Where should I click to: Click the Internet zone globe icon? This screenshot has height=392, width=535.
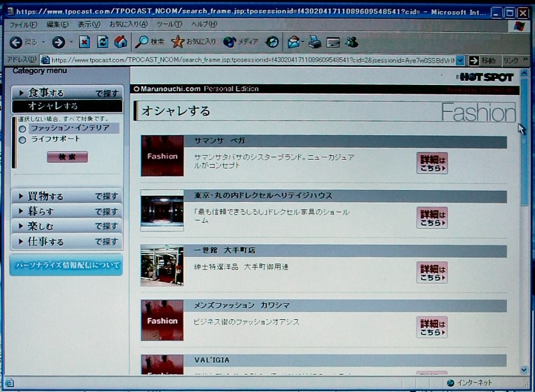[450, 383]
